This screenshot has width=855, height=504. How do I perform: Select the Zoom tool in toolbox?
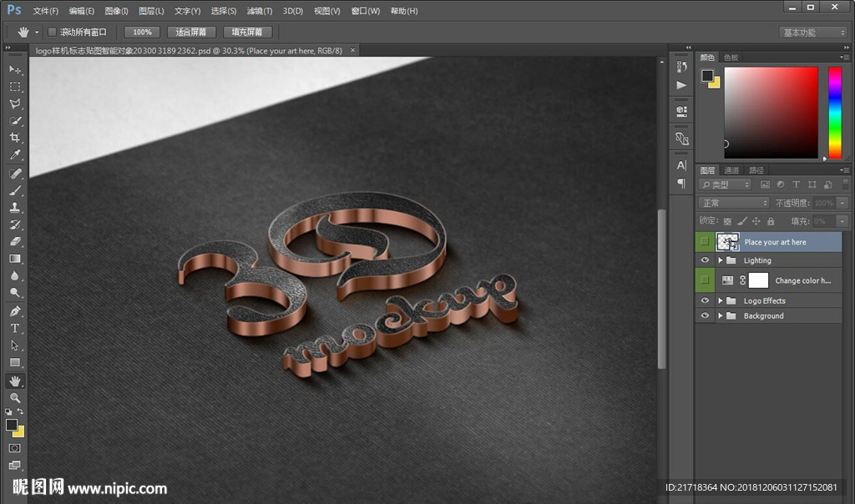coord(15,398)
